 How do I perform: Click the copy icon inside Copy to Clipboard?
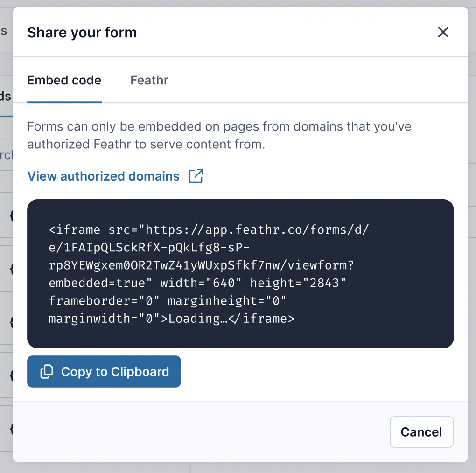pyautogui.click(x=47, y=371)
